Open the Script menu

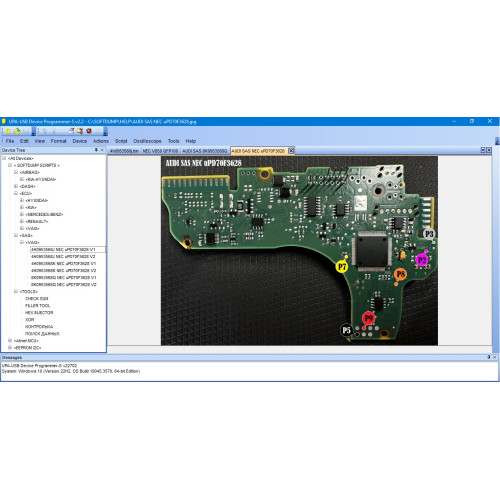(x=121, y=141)
